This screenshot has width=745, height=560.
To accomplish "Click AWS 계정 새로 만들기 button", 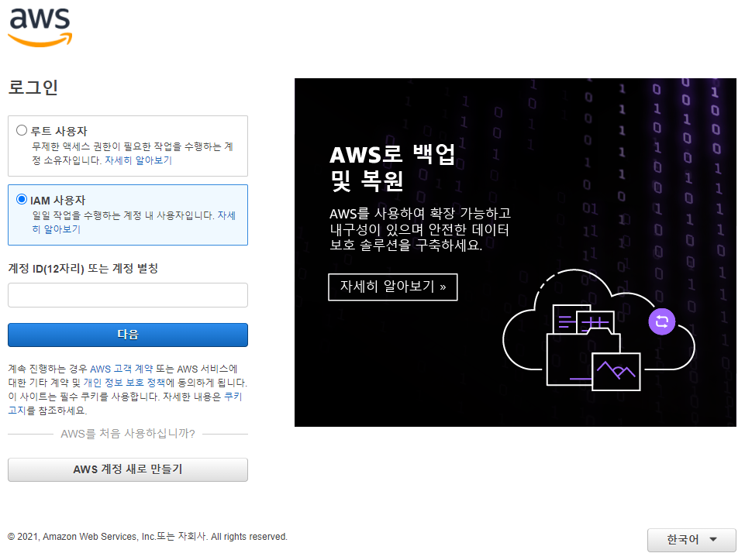I will 128,469.
